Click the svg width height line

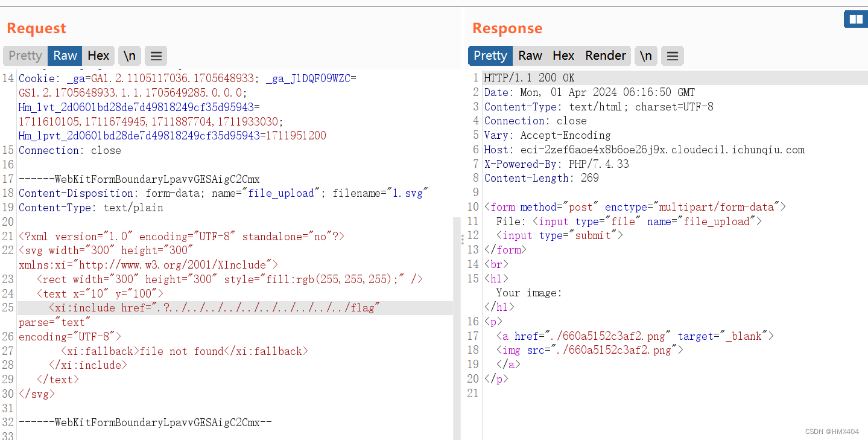(106, 250)
